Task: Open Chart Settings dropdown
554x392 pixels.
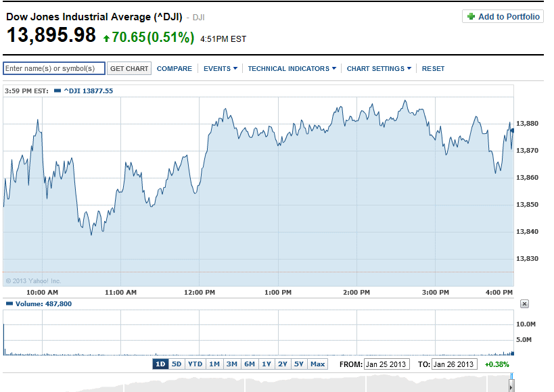Action: click(379, 68)
